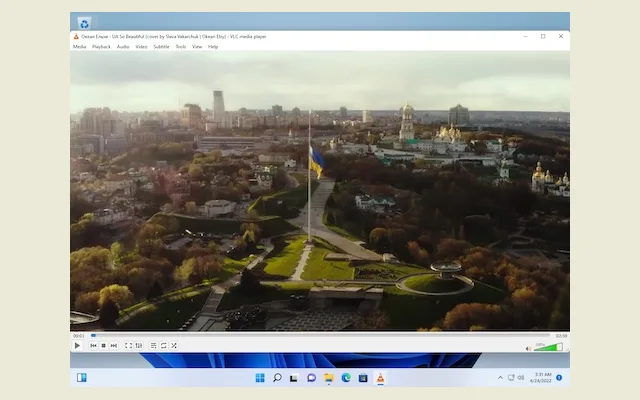Click the elapsed time label 00:01
640x400 pixels.
[78, 336]
